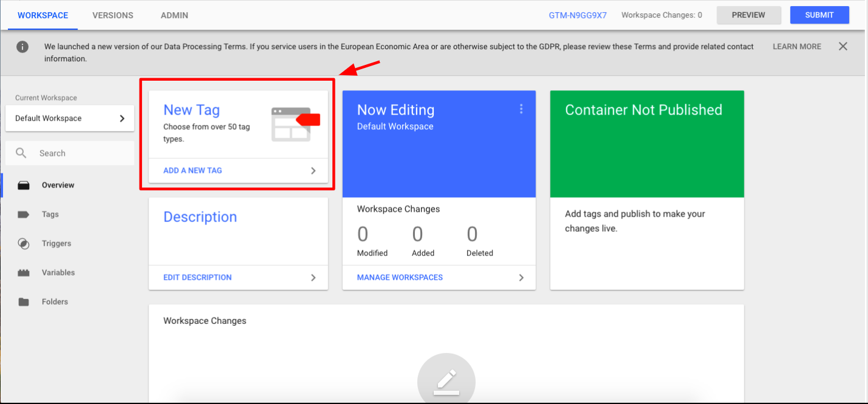Click the Triggers circle icon
Viewport: 868px width, 404px height.
pos(24,244)
